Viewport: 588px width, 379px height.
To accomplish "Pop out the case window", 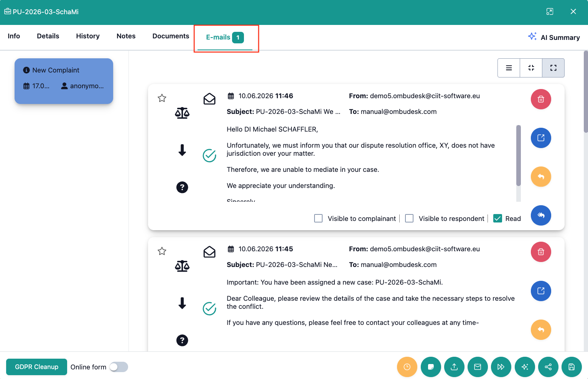I will coord(550,12).
